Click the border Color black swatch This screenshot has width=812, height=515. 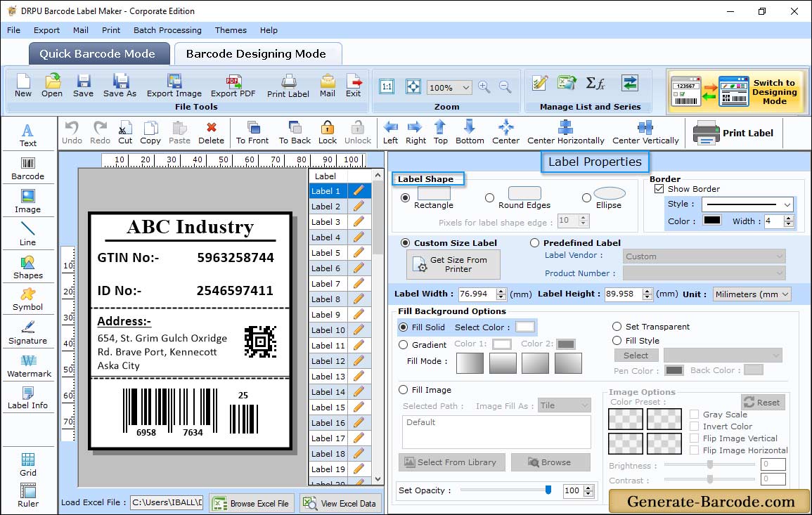pos(711,220)
